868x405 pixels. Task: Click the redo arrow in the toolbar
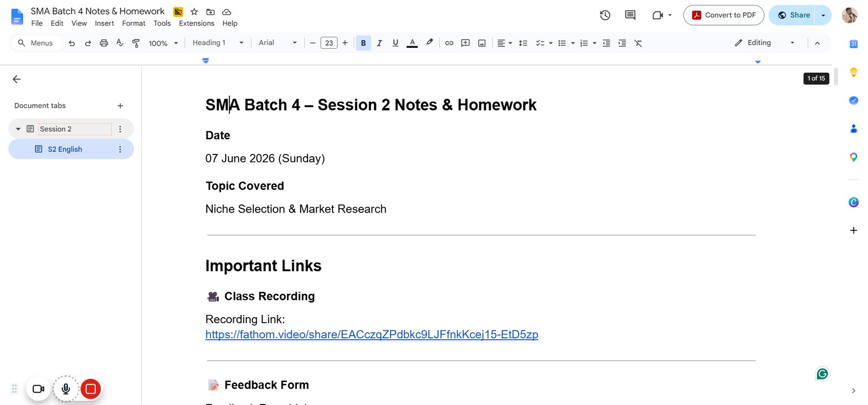[88, 43]
